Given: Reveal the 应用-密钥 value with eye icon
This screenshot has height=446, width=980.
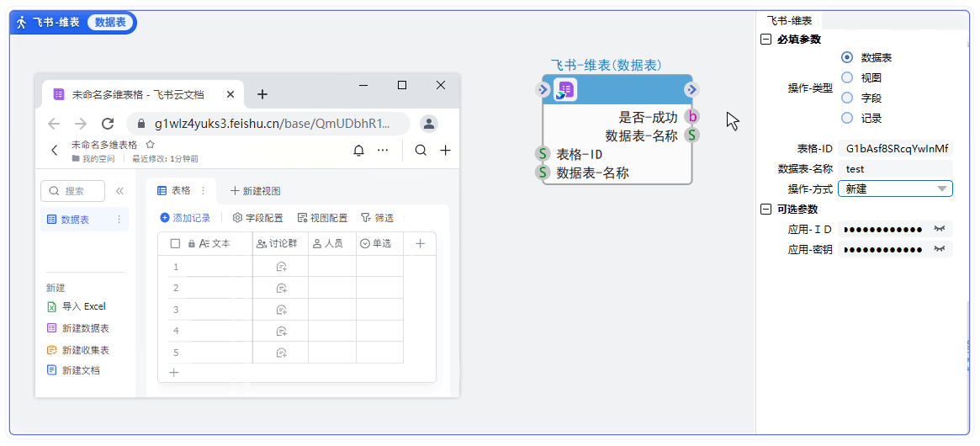Looking at the screenshot, I should 940,249.
